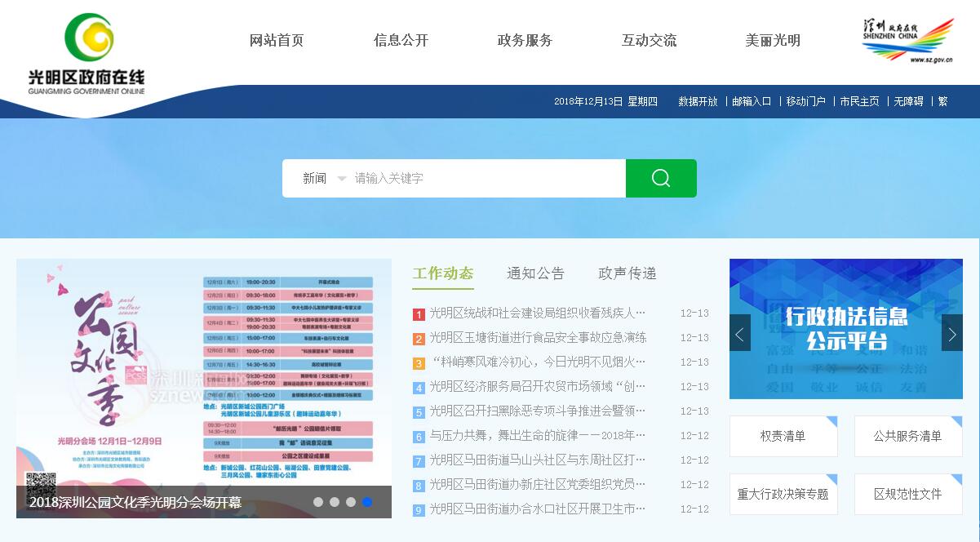Click the green search magnifier button
This screenshot has width=980, height=542.
[x=661, y=178]
